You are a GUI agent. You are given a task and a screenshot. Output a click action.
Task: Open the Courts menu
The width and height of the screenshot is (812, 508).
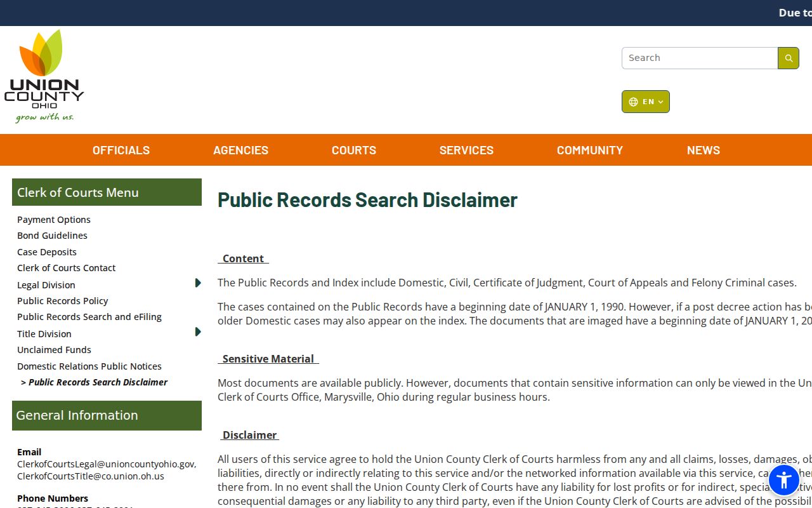(354, 150)
